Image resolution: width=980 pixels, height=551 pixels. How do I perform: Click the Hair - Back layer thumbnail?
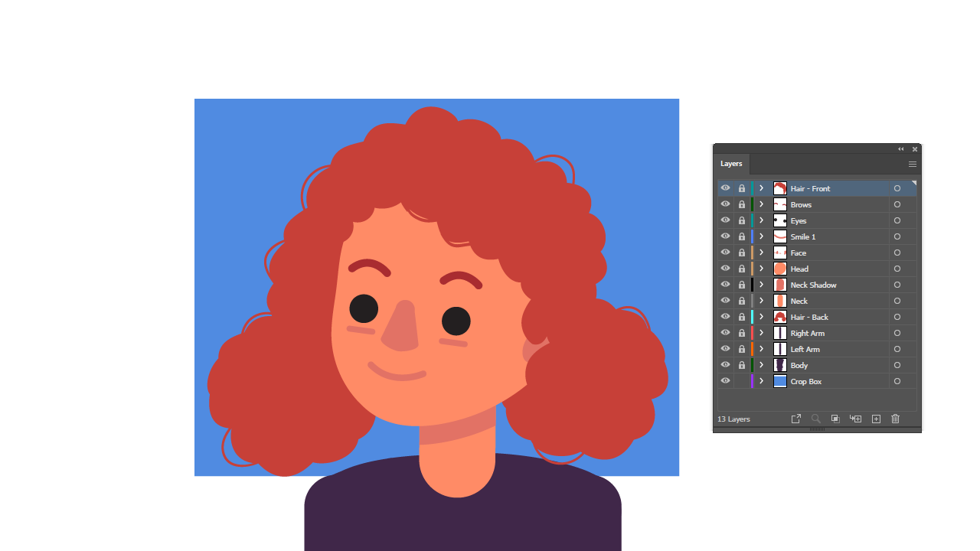(780, 317)
